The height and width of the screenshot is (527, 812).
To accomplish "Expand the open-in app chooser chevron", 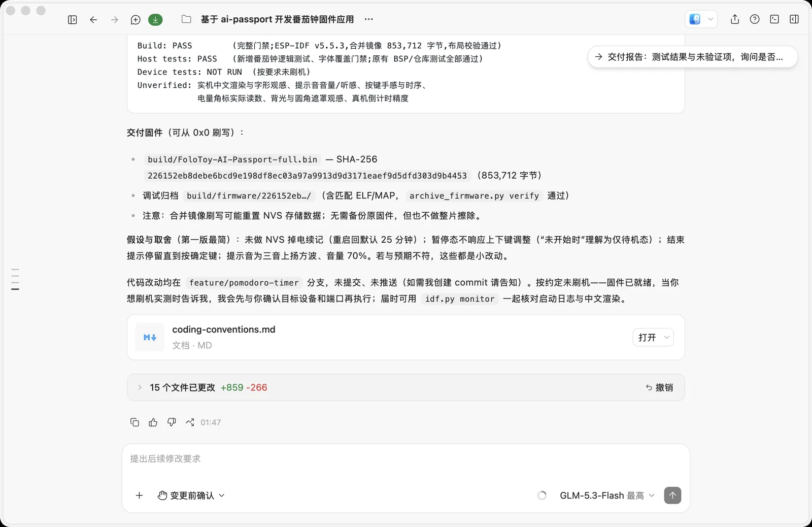I will (710, 19).
